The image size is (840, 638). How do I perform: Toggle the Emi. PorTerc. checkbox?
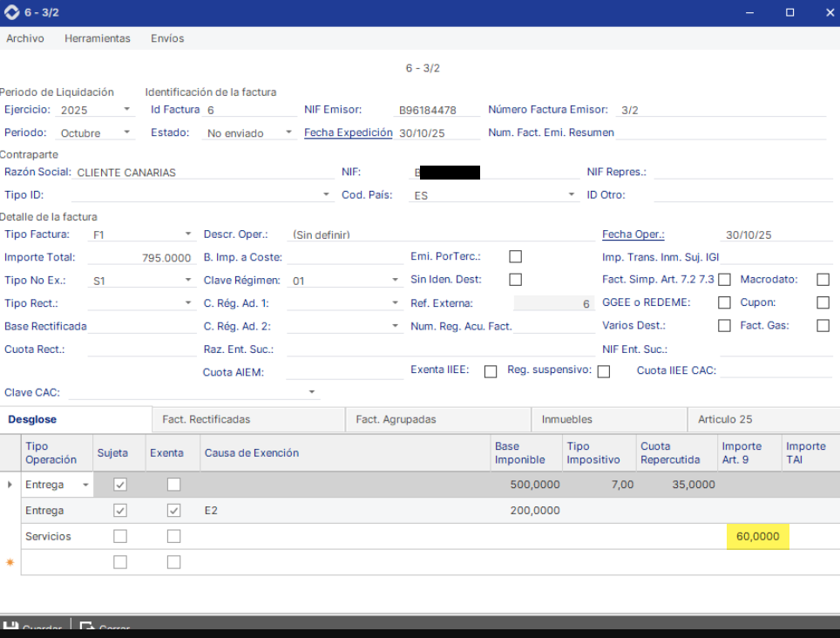[x=515, y=256]
